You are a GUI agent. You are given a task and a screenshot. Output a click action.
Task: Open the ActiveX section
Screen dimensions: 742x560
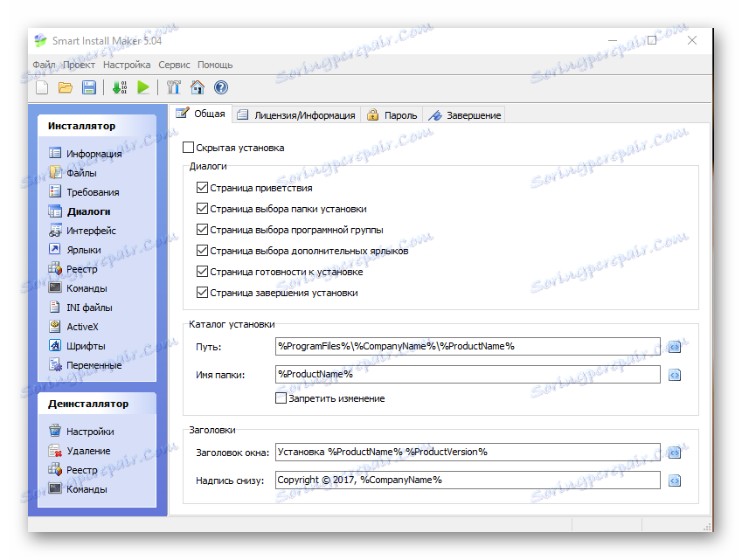click(73, 327)
